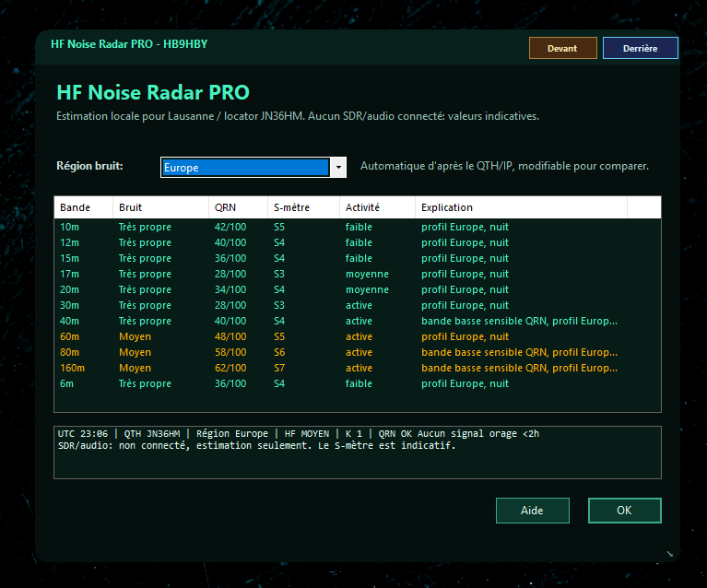Open the Aide help button
This screenshot has height=588, width=707.
[x=533, y=511]
